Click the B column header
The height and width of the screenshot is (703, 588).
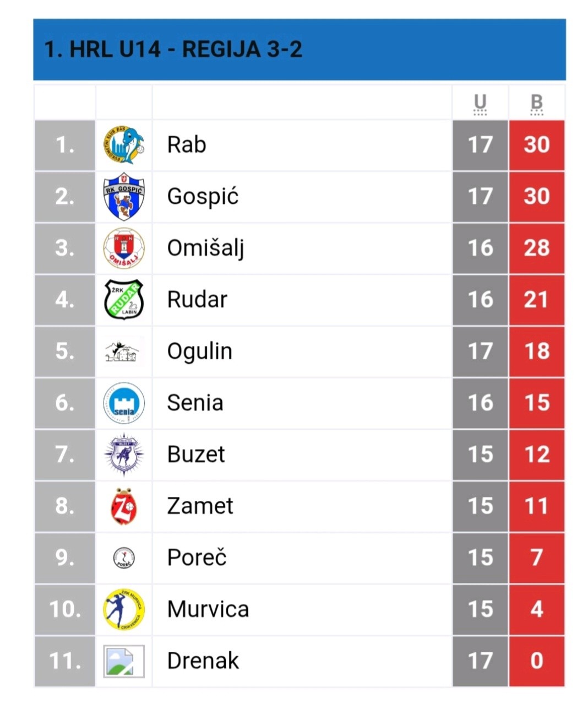point(536,103)
